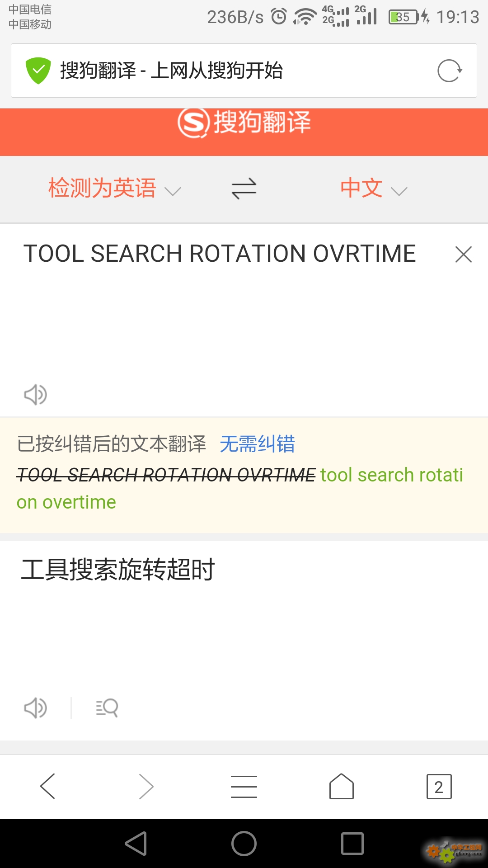Play audio of the Chinese translation
The image size is (488, 868).
click(x=35, y=708)
